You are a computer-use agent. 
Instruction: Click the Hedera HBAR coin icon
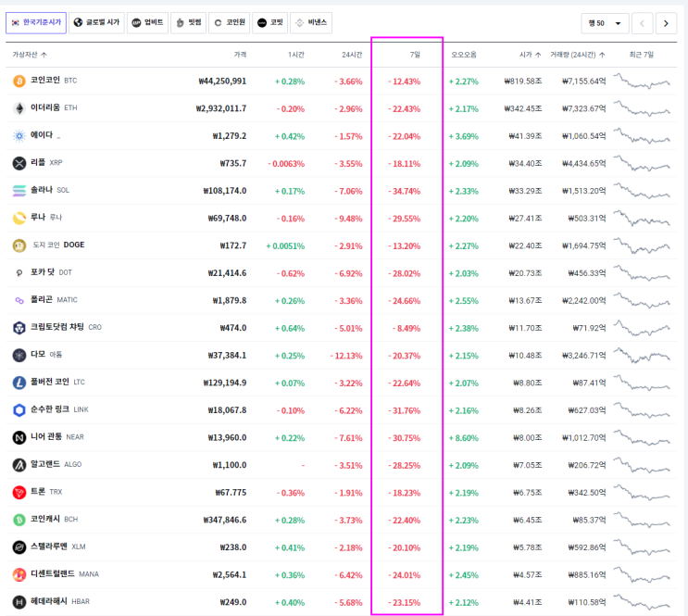pos(19,602)
